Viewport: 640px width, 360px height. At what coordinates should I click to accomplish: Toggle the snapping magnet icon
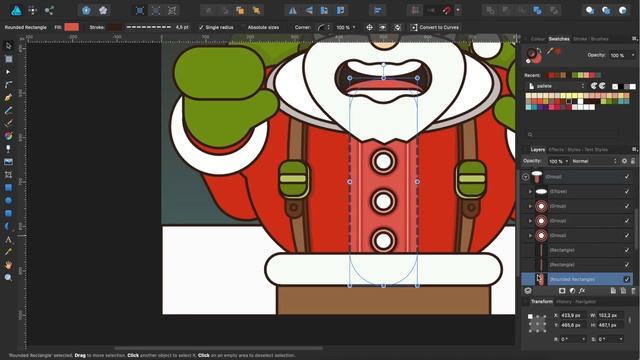(447, 11)
